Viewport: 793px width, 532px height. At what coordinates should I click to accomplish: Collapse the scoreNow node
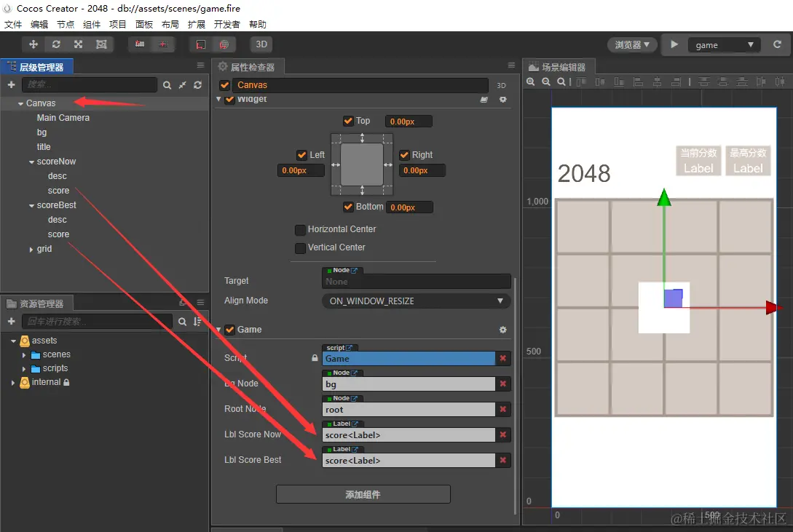[x=31, y=162]
